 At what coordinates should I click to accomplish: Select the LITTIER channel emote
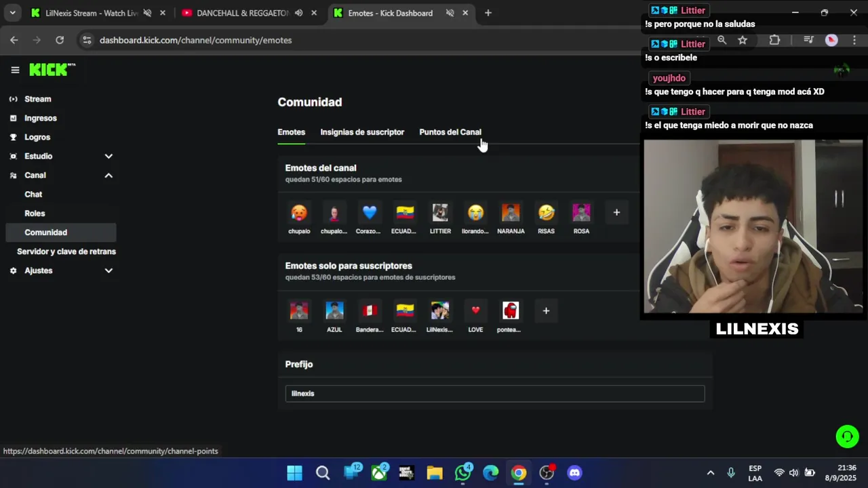(440, 213)
